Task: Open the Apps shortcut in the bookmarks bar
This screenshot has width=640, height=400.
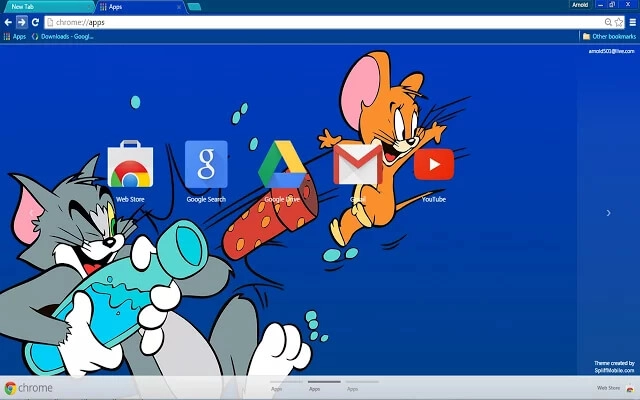Action: pyautogui.click(x=15, y=36)
